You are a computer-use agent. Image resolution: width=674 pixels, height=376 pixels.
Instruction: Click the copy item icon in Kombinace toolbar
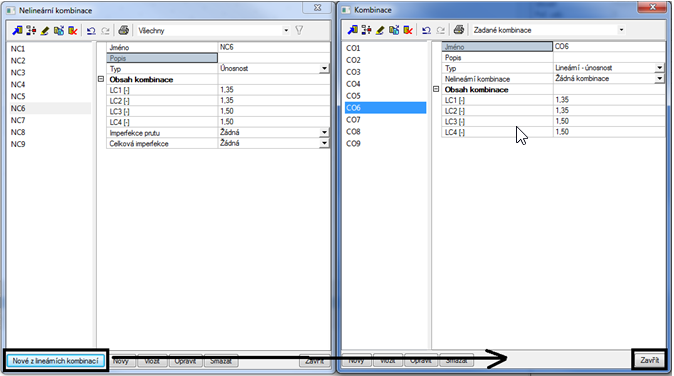coord(394,30)
